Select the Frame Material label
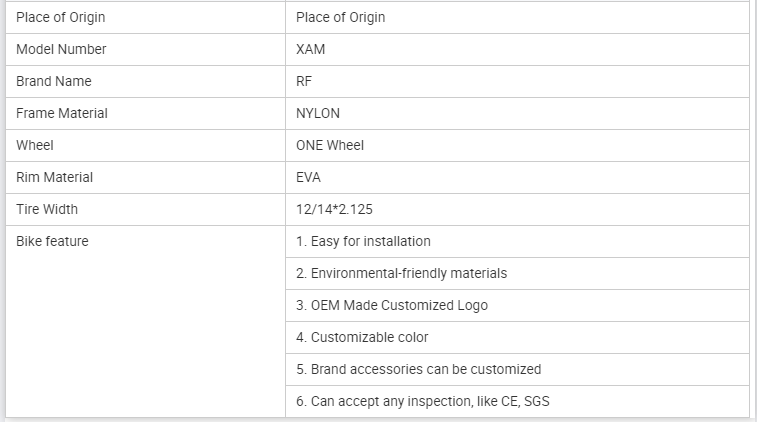 coord(62,113)
